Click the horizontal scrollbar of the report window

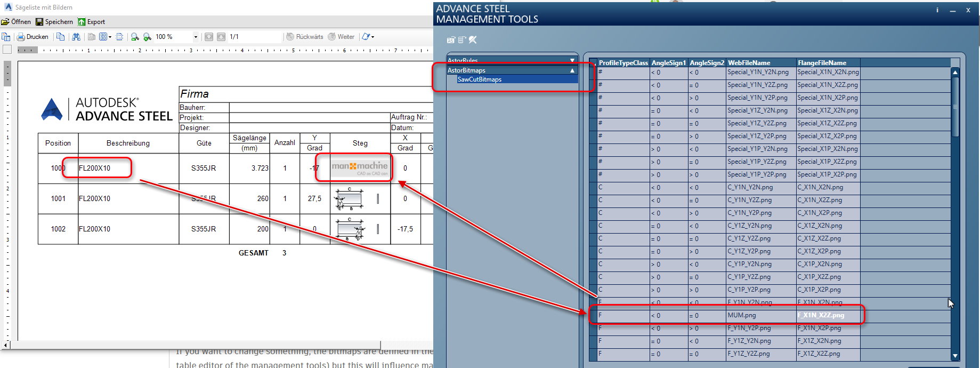coord(196,345)
